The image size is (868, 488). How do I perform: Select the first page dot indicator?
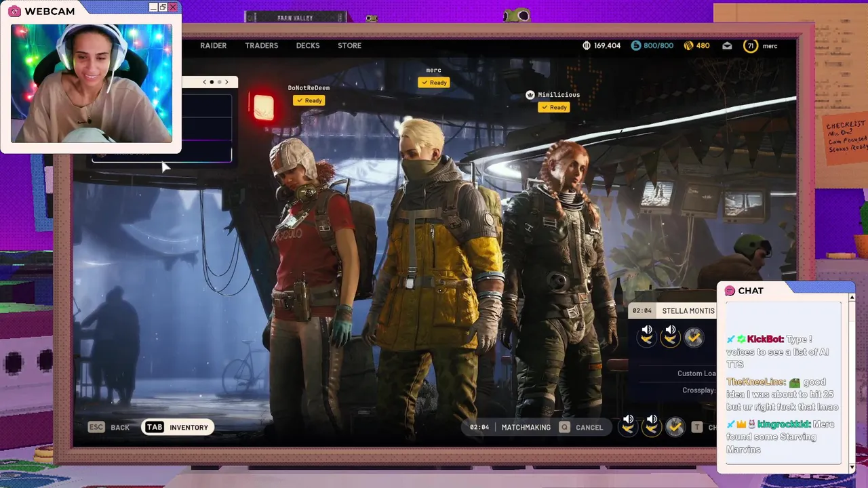tap(212, 82)
